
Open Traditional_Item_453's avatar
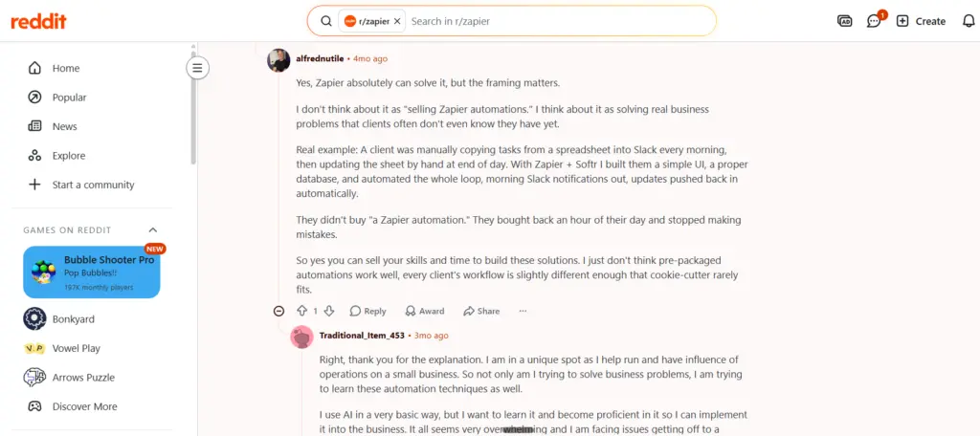click(x=302, y=337)
